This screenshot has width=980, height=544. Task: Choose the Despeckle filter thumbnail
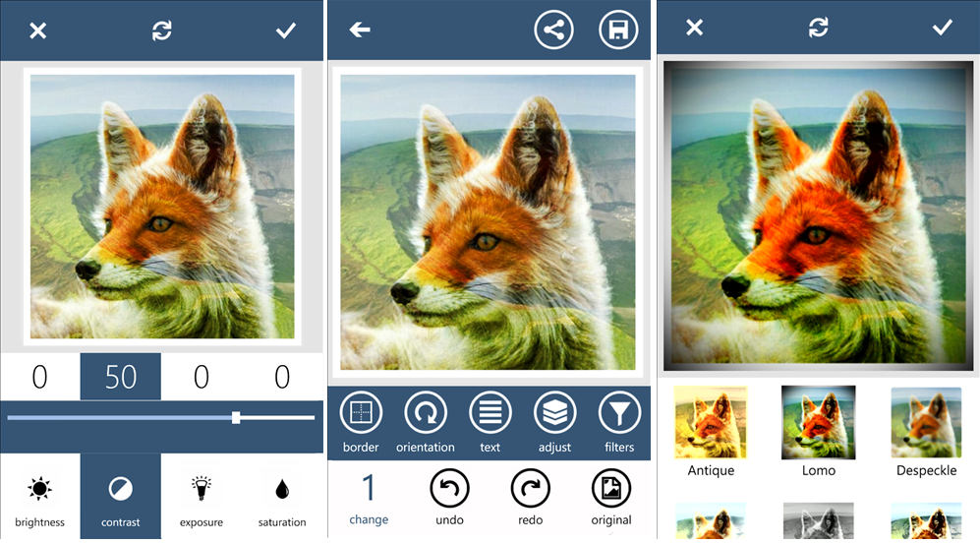926,423
